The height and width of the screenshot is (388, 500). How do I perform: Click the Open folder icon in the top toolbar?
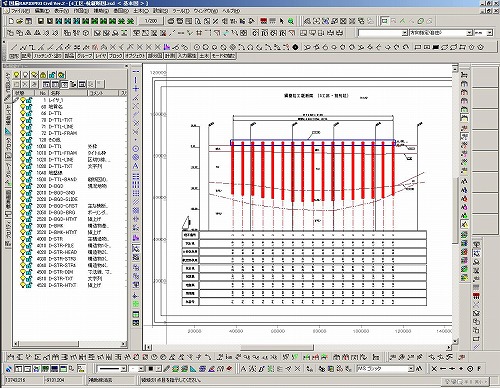tap(19, 21)
